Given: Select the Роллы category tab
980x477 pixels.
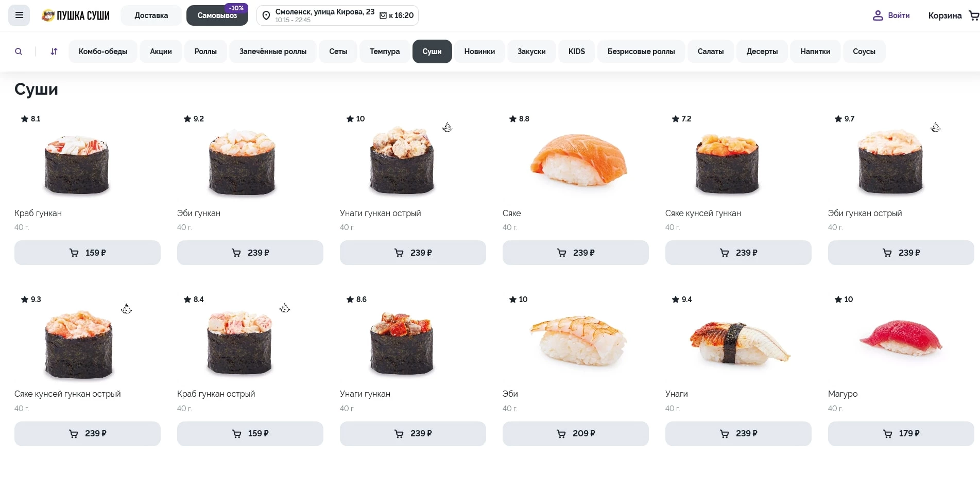Looking at the screenshot, I should pyautogui.click(x=205, y=51).
